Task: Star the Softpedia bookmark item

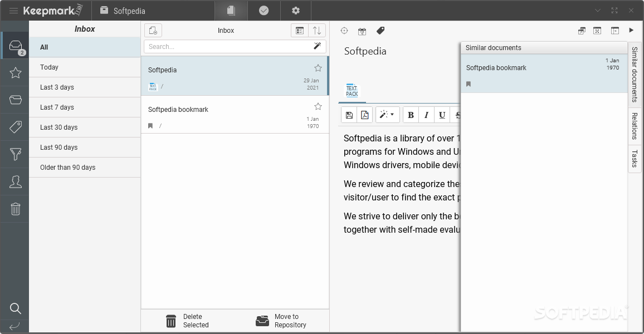Action: (x=318, y=107)
